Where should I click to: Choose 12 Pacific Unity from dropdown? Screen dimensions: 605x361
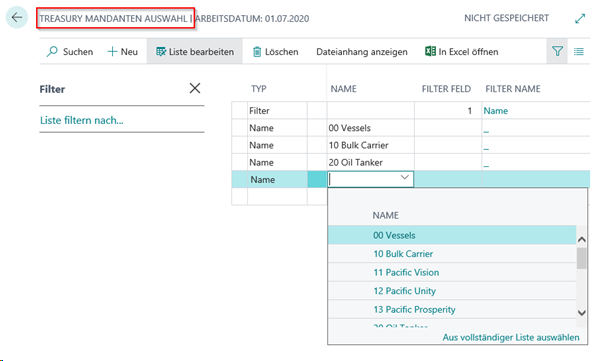click(x=452, y=290)
